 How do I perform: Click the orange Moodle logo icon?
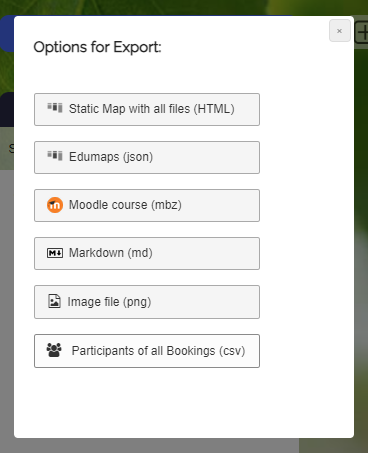[x=55, y=205]
